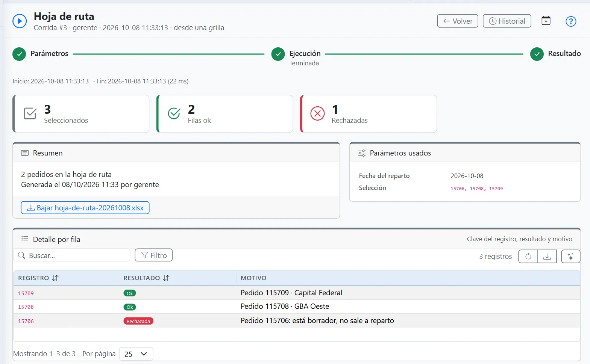Viewport: 590px width, 364px height.
Task: Open the Filtro button
Action: coord(154,255)
